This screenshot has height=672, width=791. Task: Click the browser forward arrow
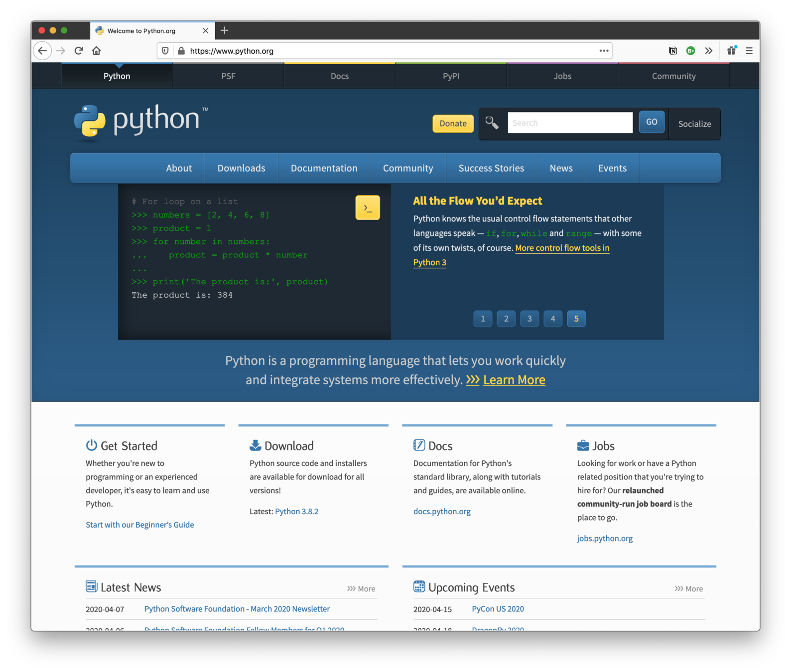click(x=61, y=51)
